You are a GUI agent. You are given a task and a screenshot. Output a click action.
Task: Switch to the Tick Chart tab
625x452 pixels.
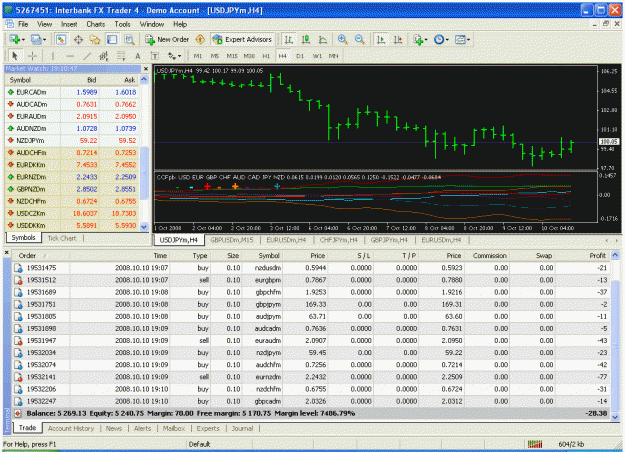coord(62,238)
